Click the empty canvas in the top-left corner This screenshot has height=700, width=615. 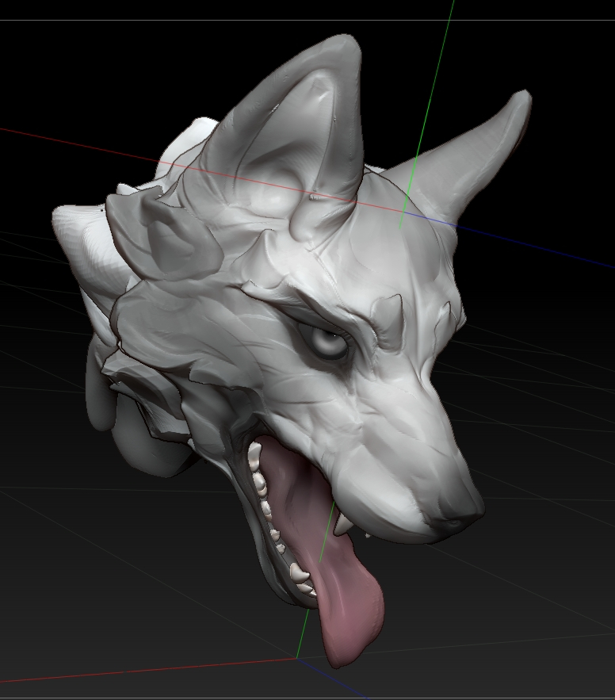pos(48,63)
